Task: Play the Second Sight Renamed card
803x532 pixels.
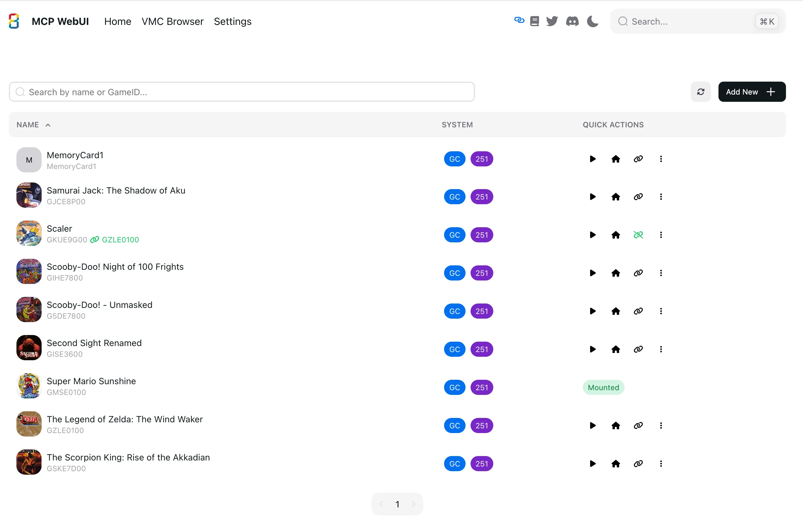Action: coord(593,349)
